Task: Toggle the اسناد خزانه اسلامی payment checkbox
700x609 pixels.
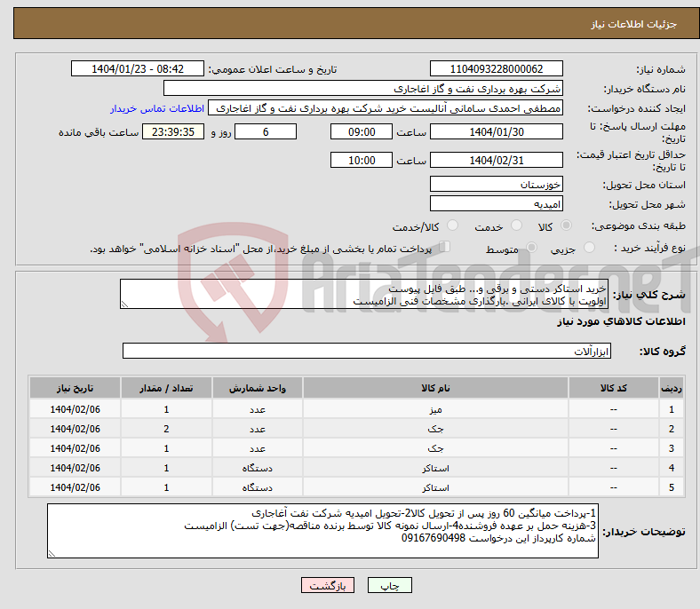Action: tap(445, 248)
